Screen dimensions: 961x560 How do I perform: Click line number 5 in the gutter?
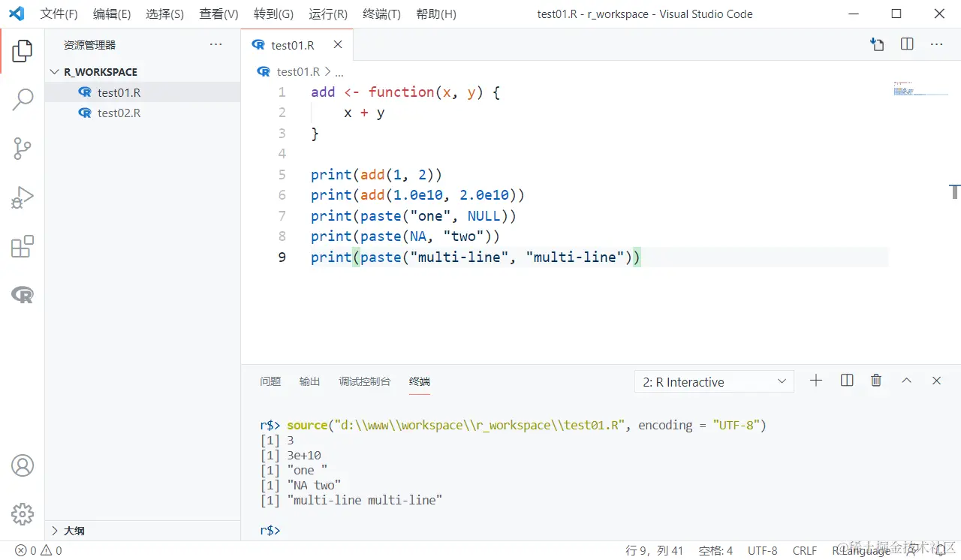[x=282, y=174]
